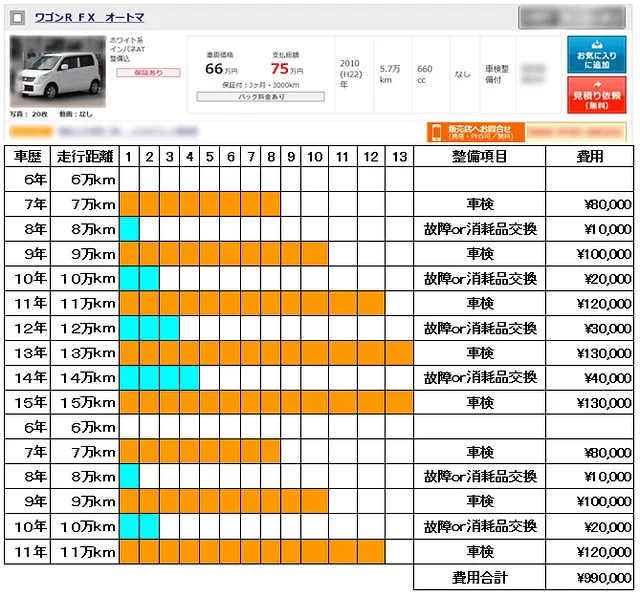Click the 15万km mileage cell
640x596 pixels.
click(x=85, y=403)
